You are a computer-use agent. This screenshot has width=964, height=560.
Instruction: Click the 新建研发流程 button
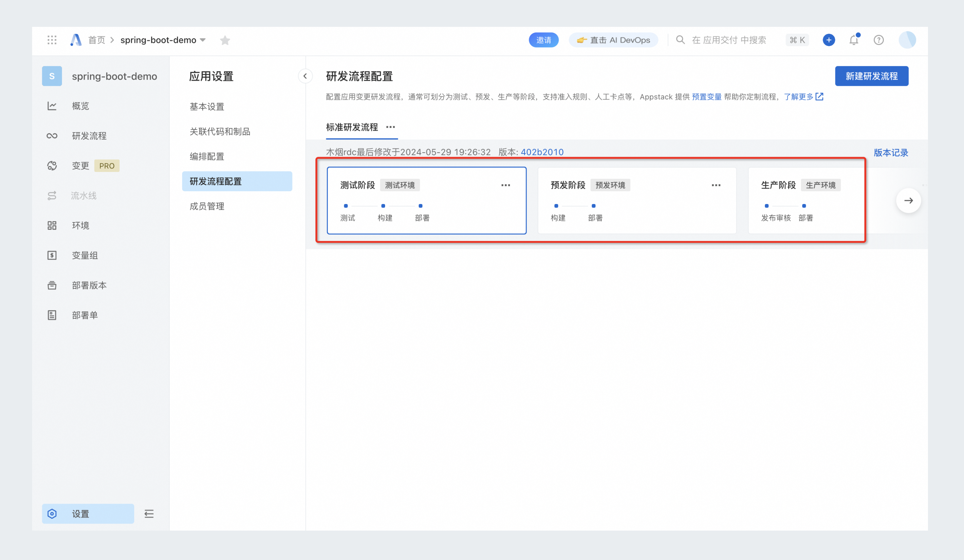[x=871, y=76]
